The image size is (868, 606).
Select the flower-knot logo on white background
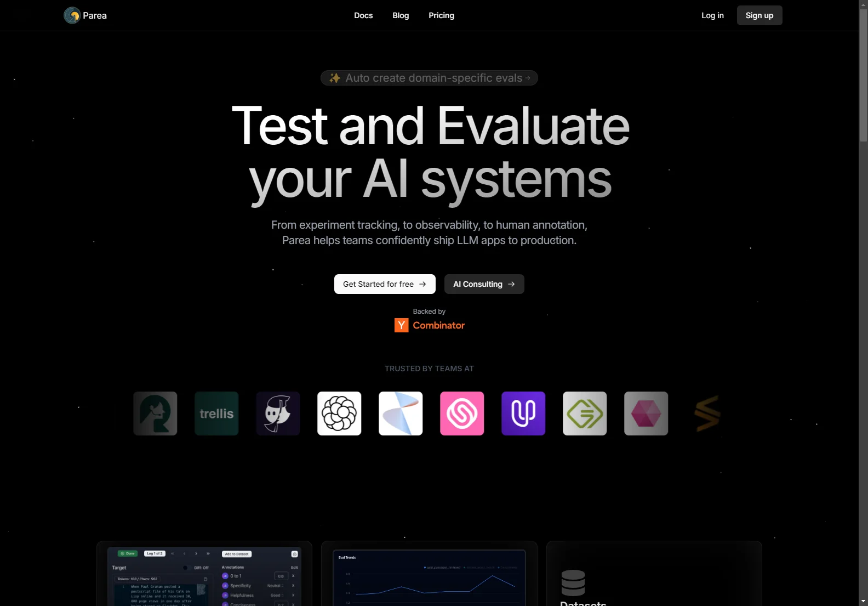coord(339,414)
